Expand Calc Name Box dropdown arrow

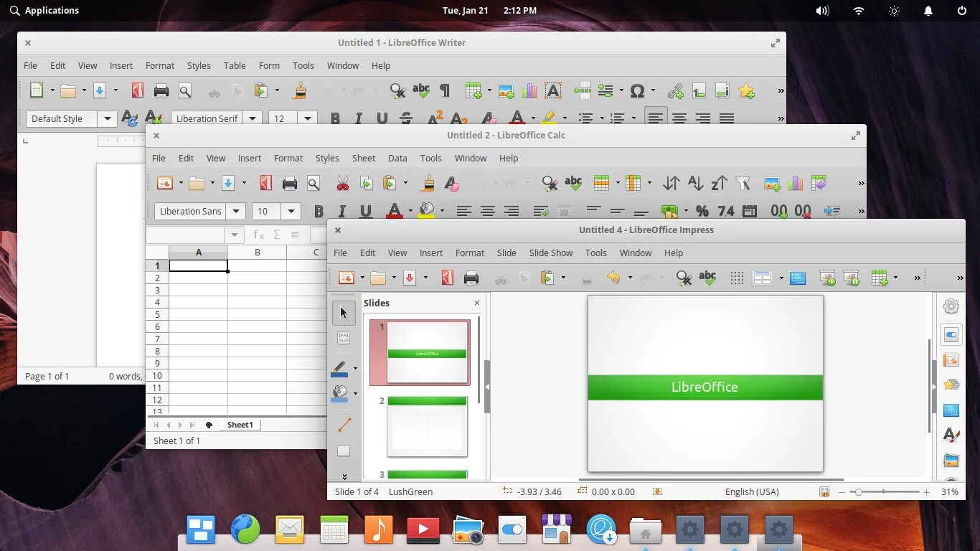[234, 235]
